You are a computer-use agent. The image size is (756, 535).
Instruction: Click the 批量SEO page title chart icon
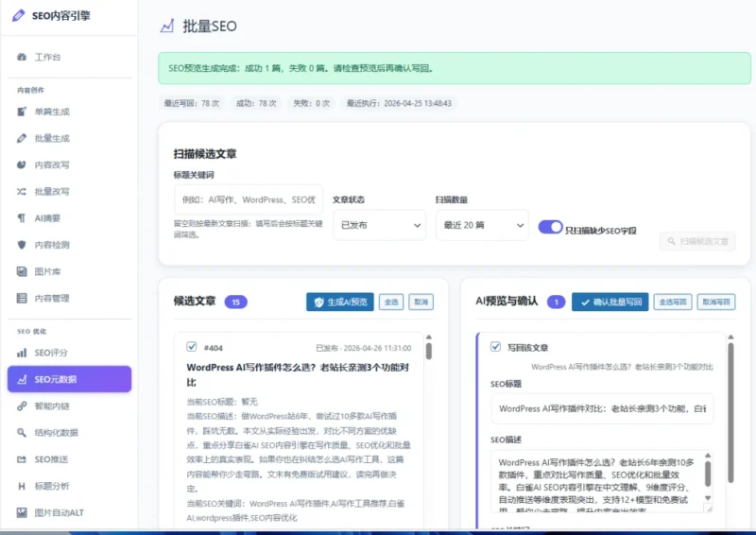[x=167, y=26]
